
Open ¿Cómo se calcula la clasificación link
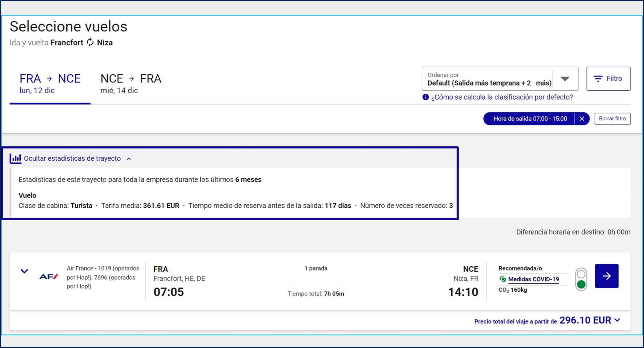502,97
